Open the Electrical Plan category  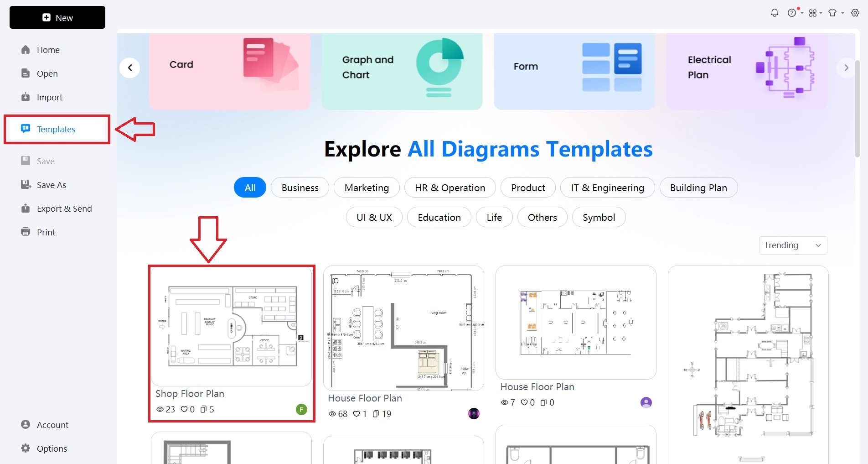pyautogui.click(x=747, y=71)
